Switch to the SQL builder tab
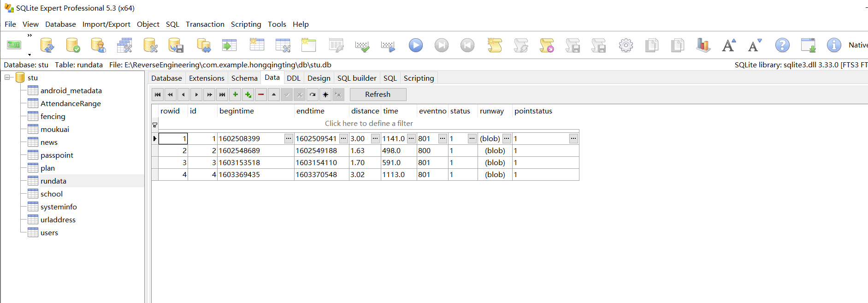The image size is (868, 303). coord(356,78)
